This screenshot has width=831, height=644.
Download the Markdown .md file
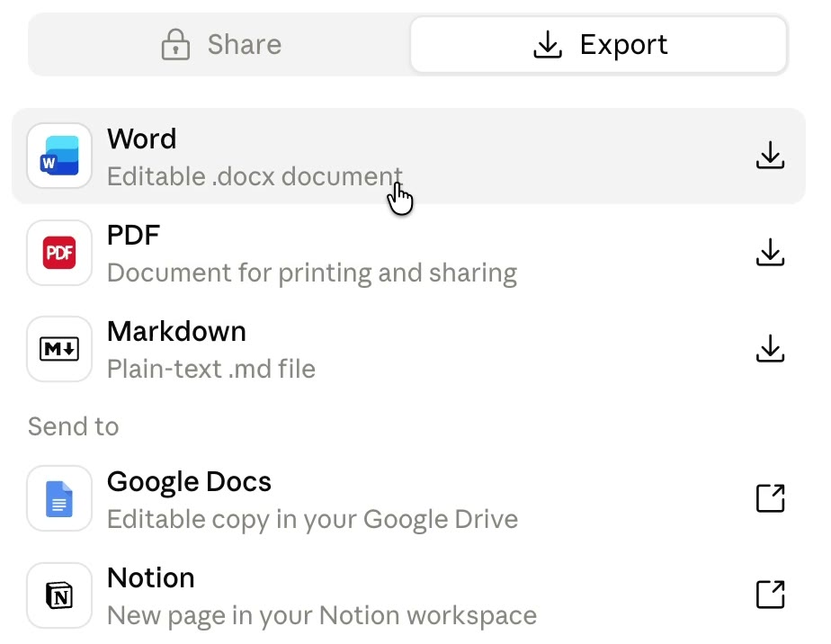(770, 349)
